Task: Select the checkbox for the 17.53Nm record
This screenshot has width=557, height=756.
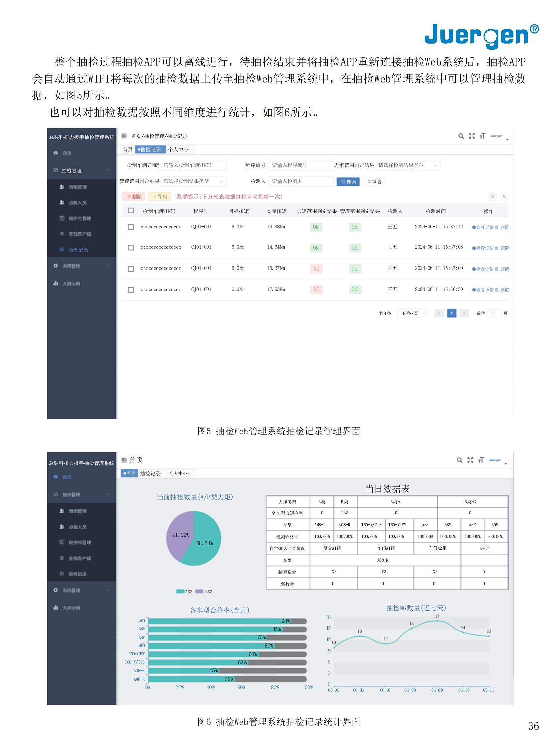Action: 131,290
